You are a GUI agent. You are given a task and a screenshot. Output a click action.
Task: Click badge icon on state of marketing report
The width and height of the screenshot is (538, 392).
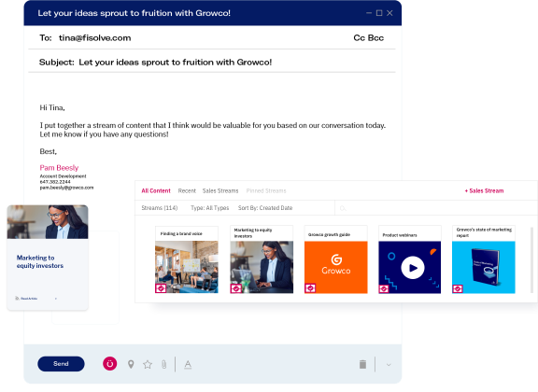pos(458,288)
